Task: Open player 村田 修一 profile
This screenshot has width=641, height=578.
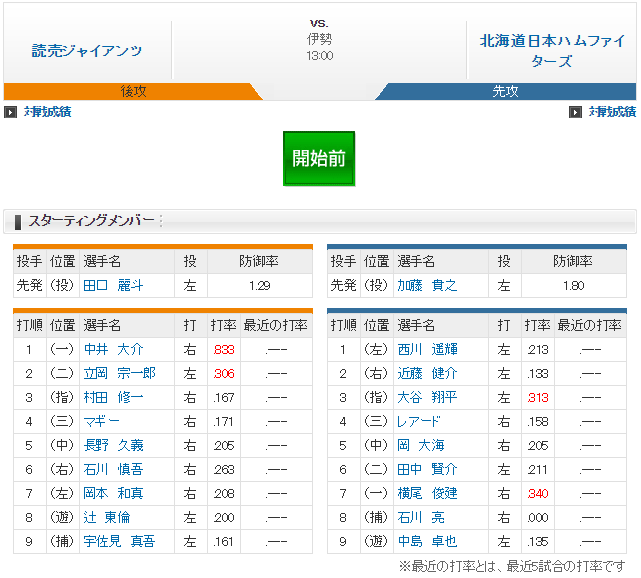Action: [113, 397]
